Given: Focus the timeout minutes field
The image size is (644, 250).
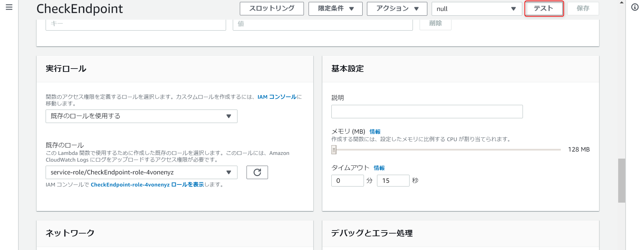Looking at the screenshot, I should [347, 180].
